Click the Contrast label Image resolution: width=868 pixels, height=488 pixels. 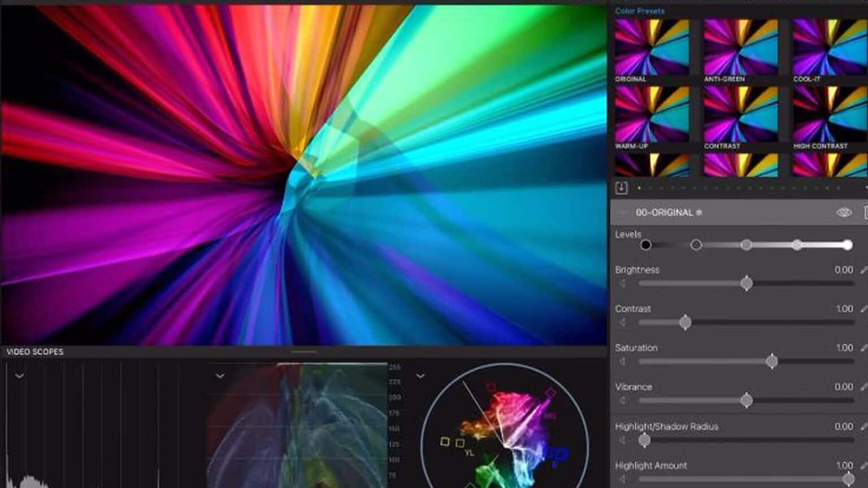pyautogui.click(x=633, y=309)
